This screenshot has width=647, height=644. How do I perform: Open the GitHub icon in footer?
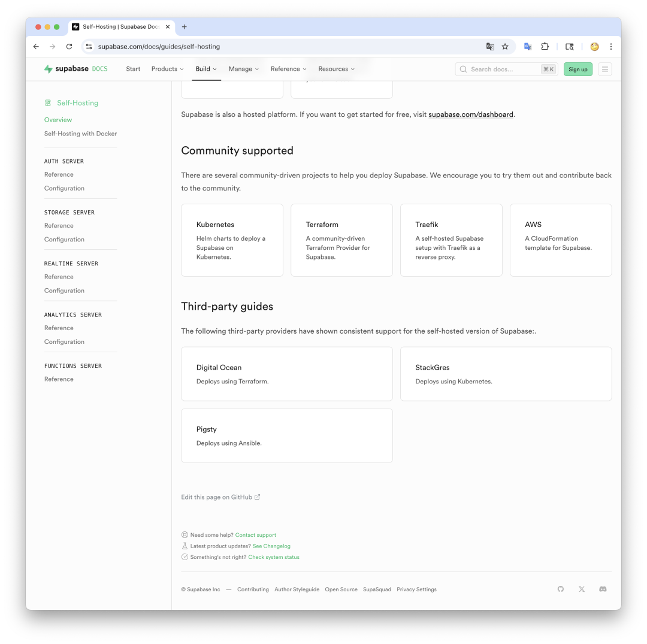click(x=560, y=589)
